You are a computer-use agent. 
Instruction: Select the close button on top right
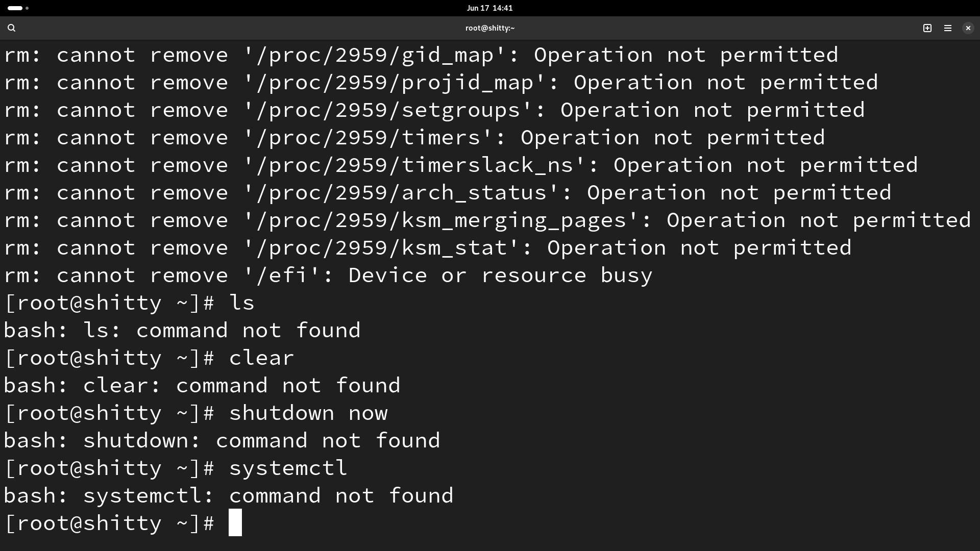[968, 28]
